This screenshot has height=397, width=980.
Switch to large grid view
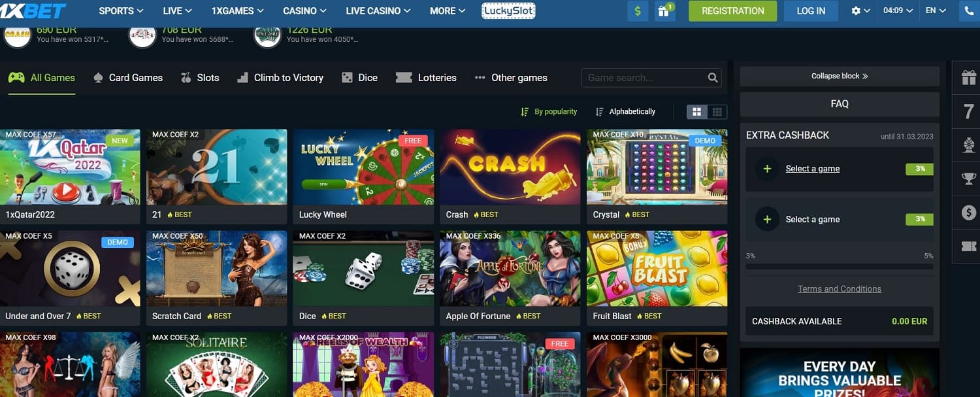(x=696, y=112)
